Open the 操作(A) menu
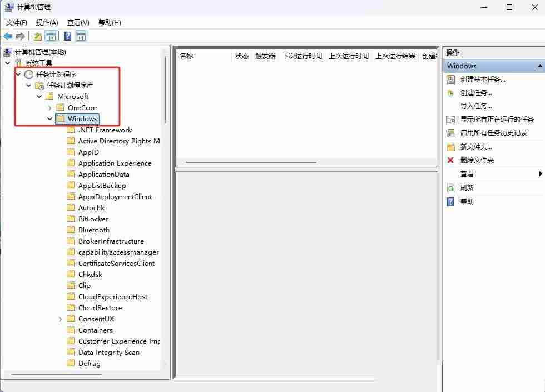This screenshot has width=545, height=392. pos(47,22)
